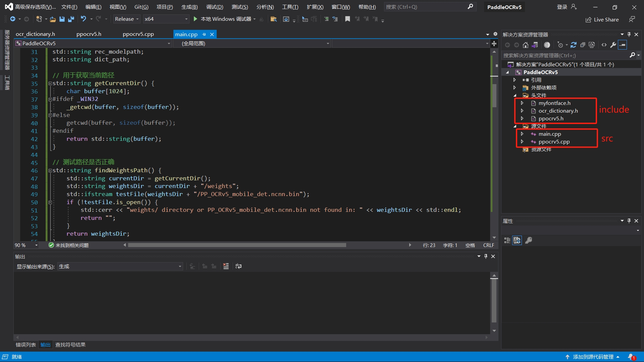The height and width of the screenshot is (362, 644).
Task: Open the PaddleOCRv5 project scope dropdown
Action: coord(93,44)
